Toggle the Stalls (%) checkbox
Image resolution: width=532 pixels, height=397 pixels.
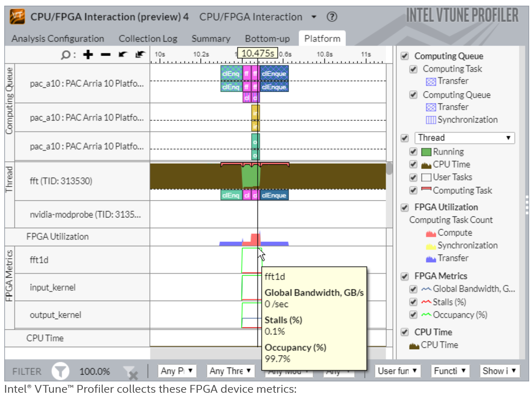point(413,302)
